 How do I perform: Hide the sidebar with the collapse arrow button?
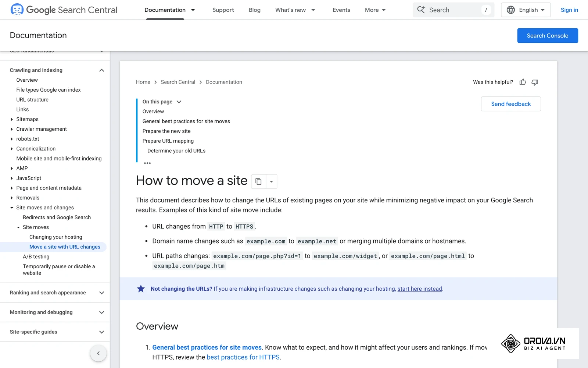98,353
